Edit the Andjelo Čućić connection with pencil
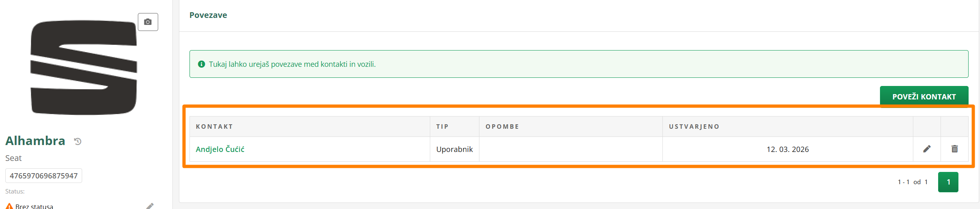 pyautogui.click(x=927, y=149)
